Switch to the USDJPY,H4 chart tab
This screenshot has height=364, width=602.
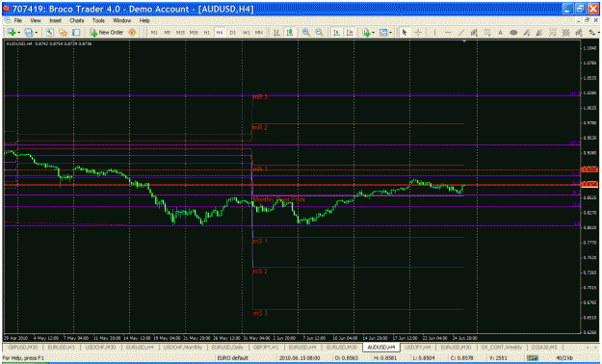[418, 347]
